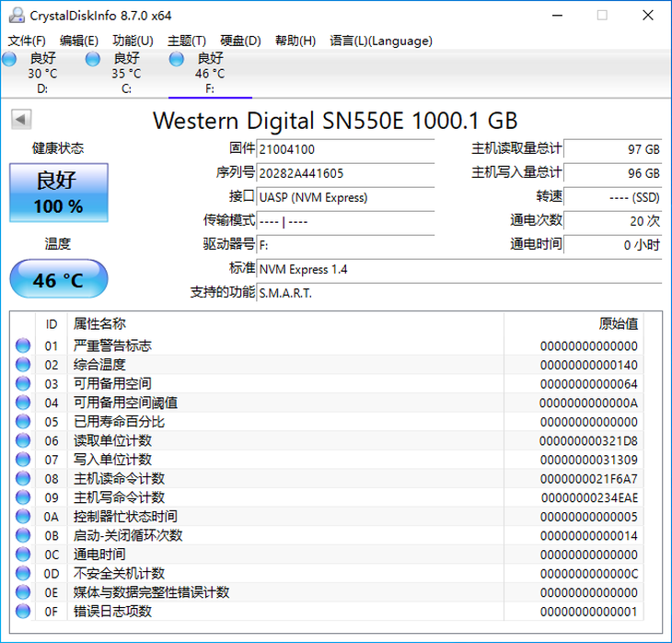
Task: Open the 语言(L)(Language) menu
Action: [x=380, y=41]
